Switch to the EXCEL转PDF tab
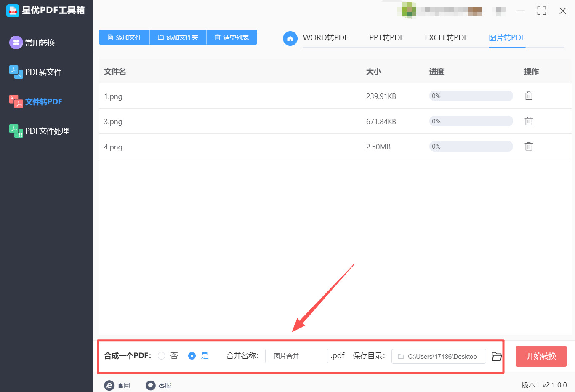The image size is (575, 392). 446,38
